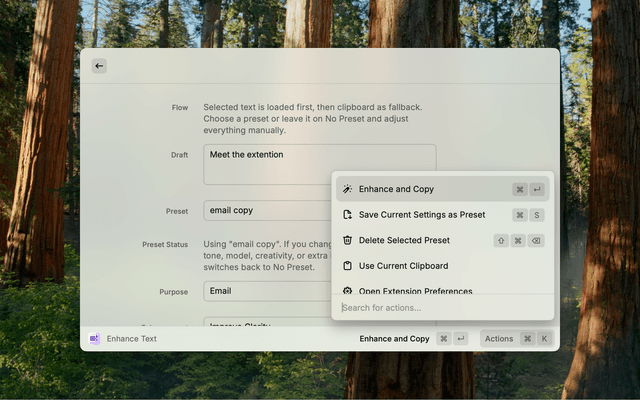
Task: Click the back arrow button
Action: 99,66
